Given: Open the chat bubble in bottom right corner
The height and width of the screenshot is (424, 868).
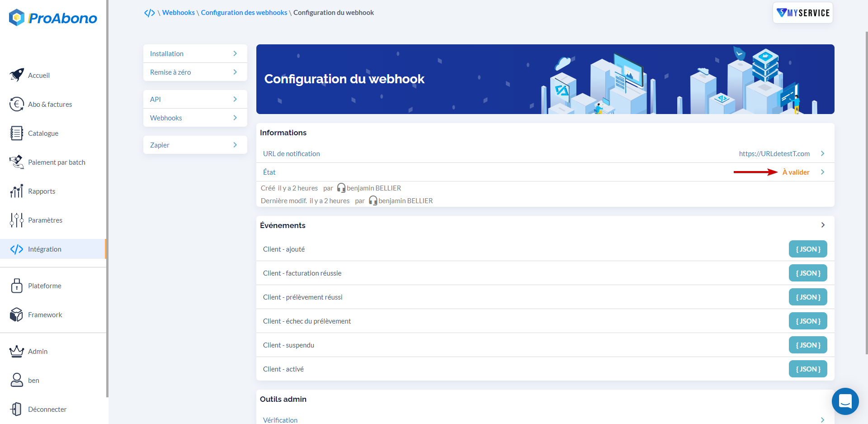Looking at the screenshot, I should click(x=845, y=401).
